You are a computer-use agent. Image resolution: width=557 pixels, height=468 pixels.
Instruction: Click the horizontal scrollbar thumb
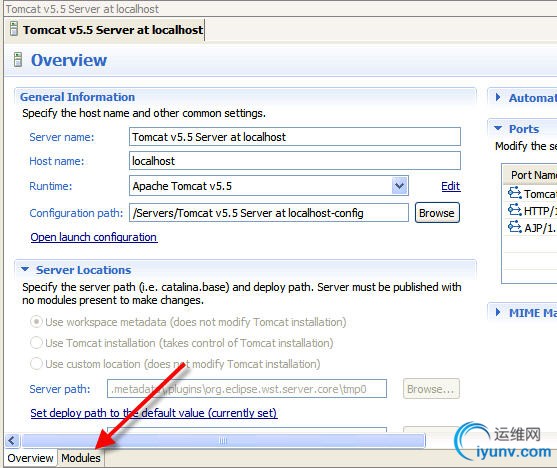(223, 441)
